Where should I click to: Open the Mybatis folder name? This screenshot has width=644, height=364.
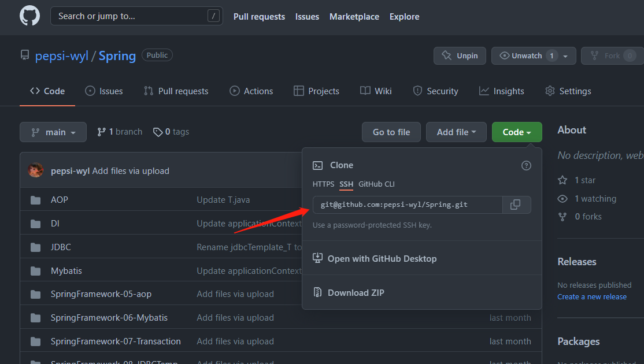[66, 271]
